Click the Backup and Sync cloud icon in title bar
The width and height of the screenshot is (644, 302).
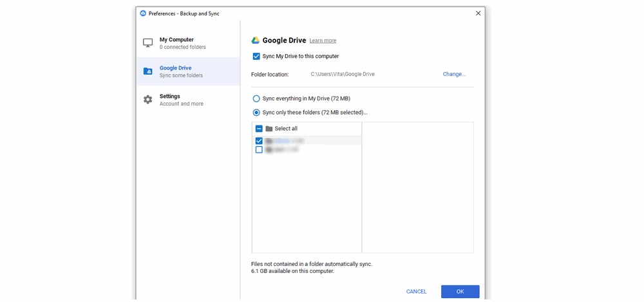(x=143, y=13)
